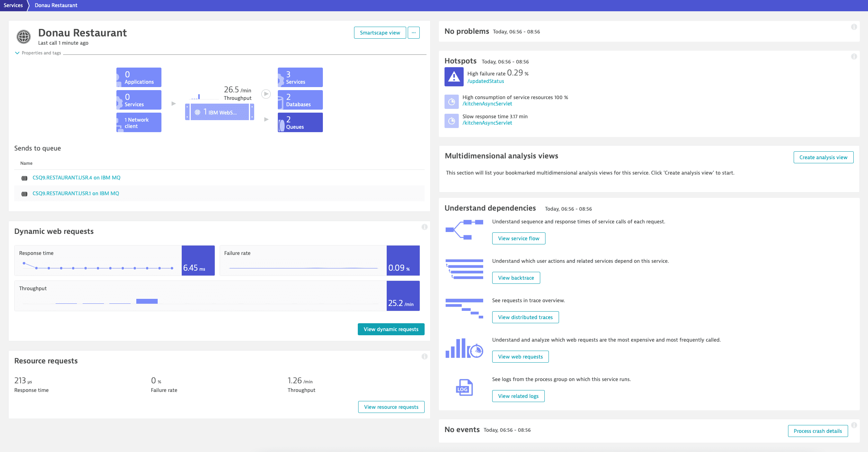Viewport: 868px width, 452px height.
Task: Click the info icon in Hotspots panel
Action: pyautogui.click(x=854, y=57)
